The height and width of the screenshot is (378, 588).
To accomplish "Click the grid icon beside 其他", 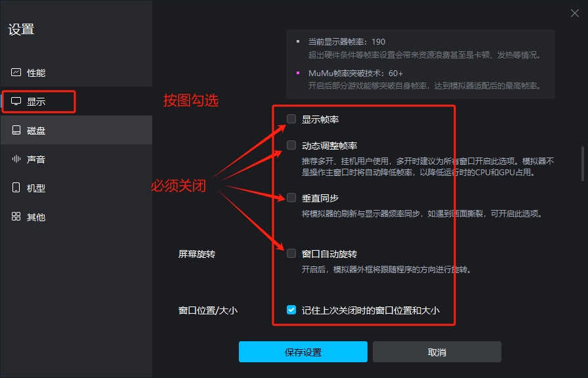I will [x=16, y=217].
